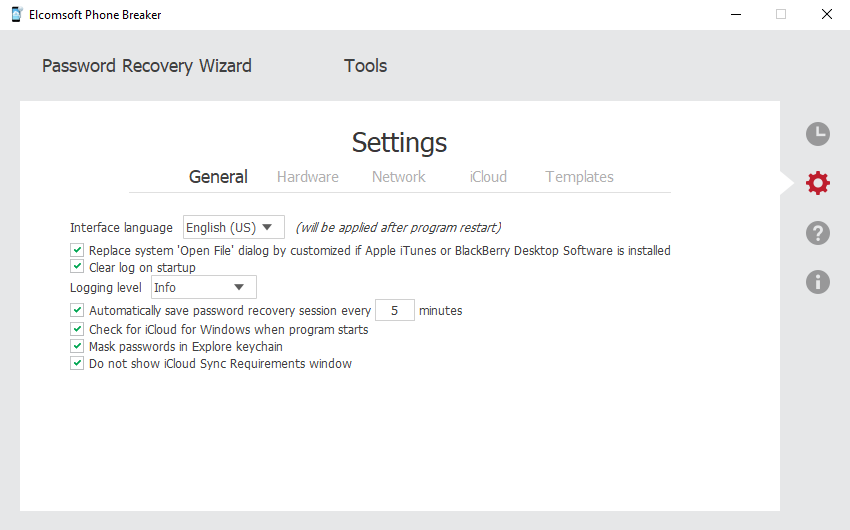This screenshot has height=530, width=850.
Task: Open the help question mark icon
Action: 817,233
